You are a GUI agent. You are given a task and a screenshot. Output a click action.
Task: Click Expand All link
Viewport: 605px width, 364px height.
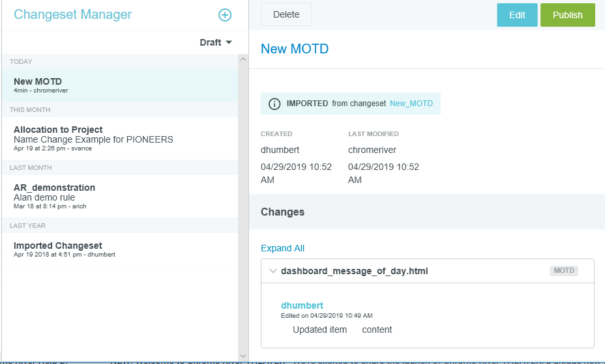point(282,248)
